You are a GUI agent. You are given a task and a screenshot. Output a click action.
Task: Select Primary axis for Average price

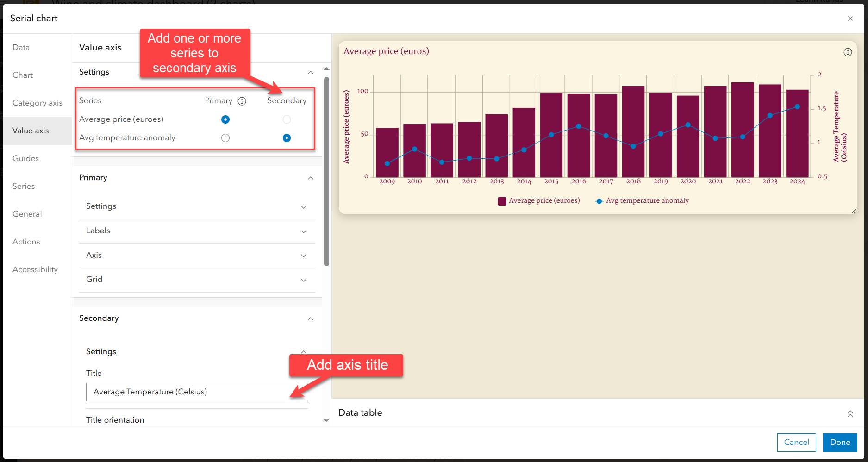(225, 119)
